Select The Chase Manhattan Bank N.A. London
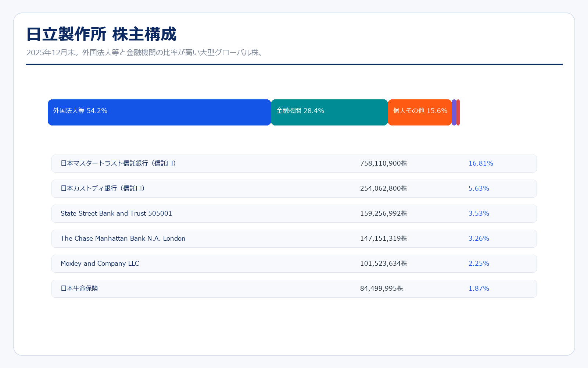This screenshot has width=588, height=368. point(123,238)
